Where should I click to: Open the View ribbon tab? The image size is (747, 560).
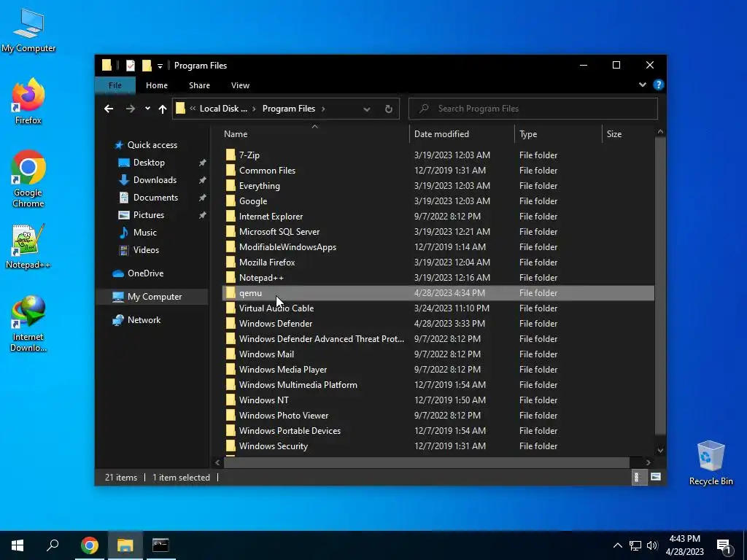click(x=240, y=85)
